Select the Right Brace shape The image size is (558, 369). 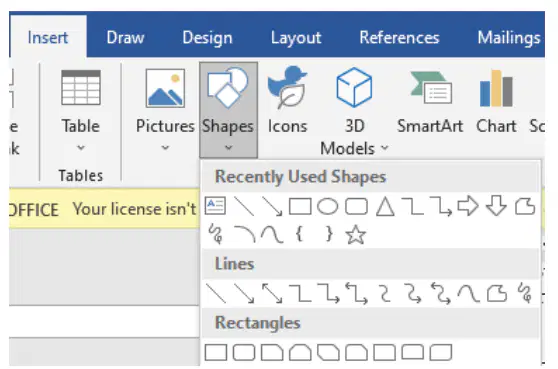(330, 234)
